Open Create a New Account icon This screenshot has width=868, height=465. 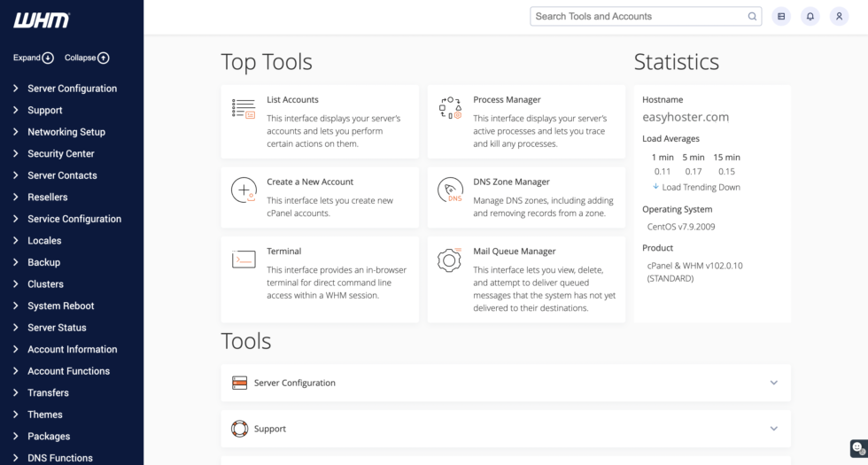point(244,190)
